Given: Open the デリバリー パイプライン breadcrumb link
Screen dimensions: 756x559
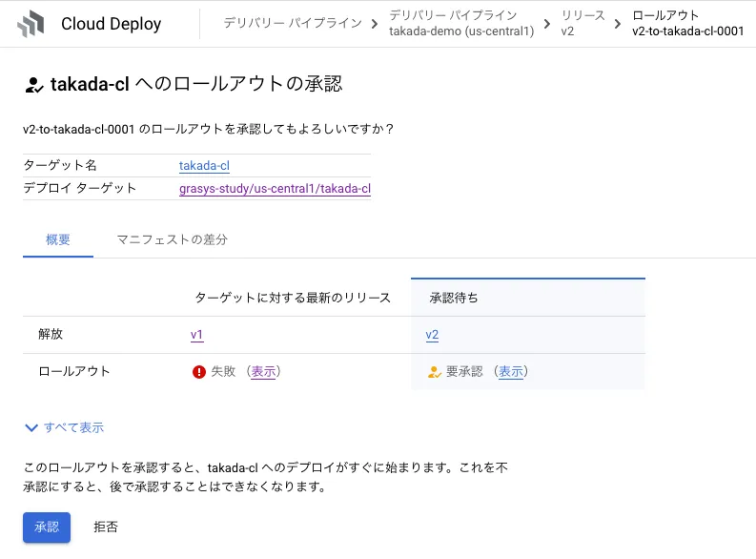Looking at the screenshot, I should coord(293,23).
